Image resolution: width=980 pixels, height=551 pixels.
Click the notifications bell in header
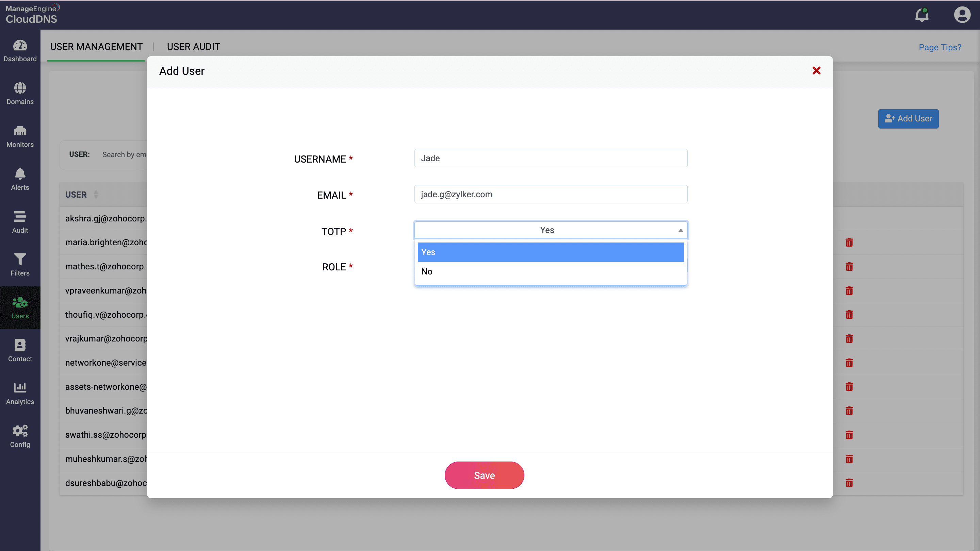click(921, 15)
